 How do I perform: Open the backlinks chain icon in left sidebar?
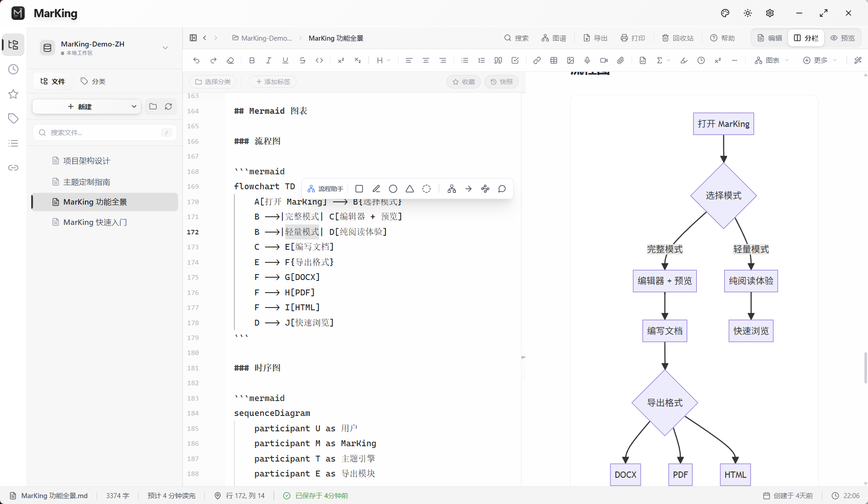pos(14,168)
